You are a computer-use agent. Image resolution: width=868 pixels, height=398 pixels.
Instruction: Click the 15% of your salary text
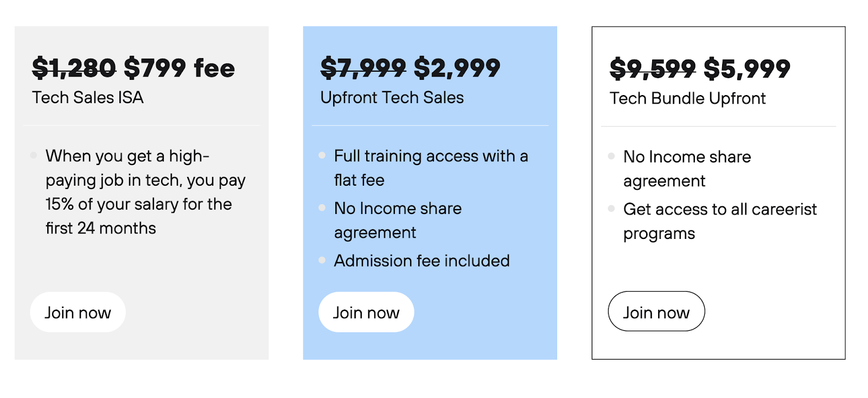[x=112, y=204]
